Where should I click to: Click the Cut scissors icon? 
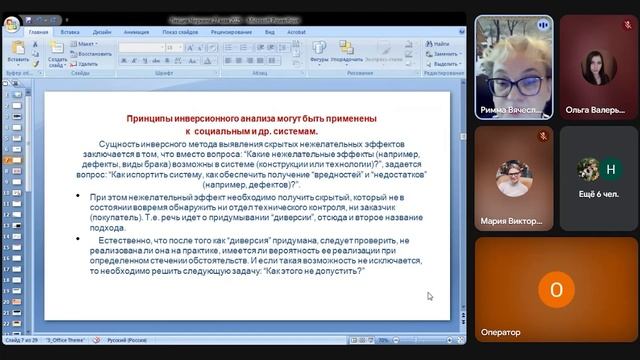click(36, 44)
